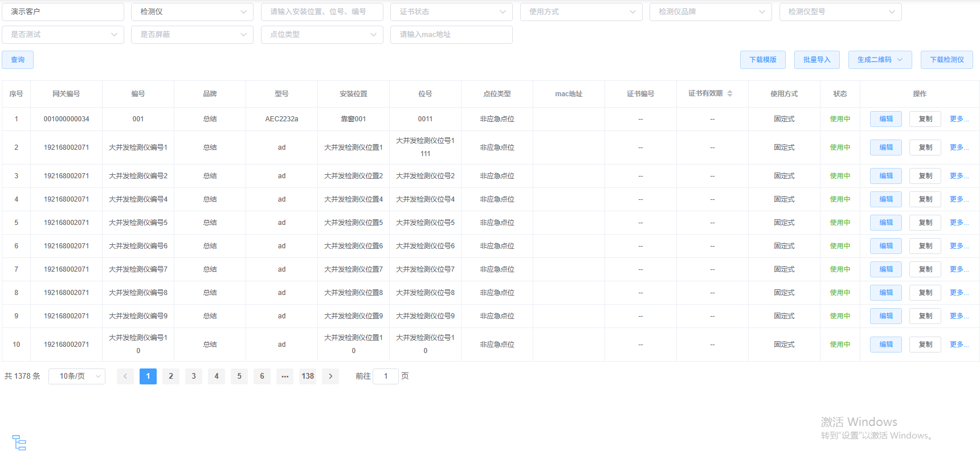
Task: Expand the 点位类型 filter dropdown
Action: click(x=322, y=35)
